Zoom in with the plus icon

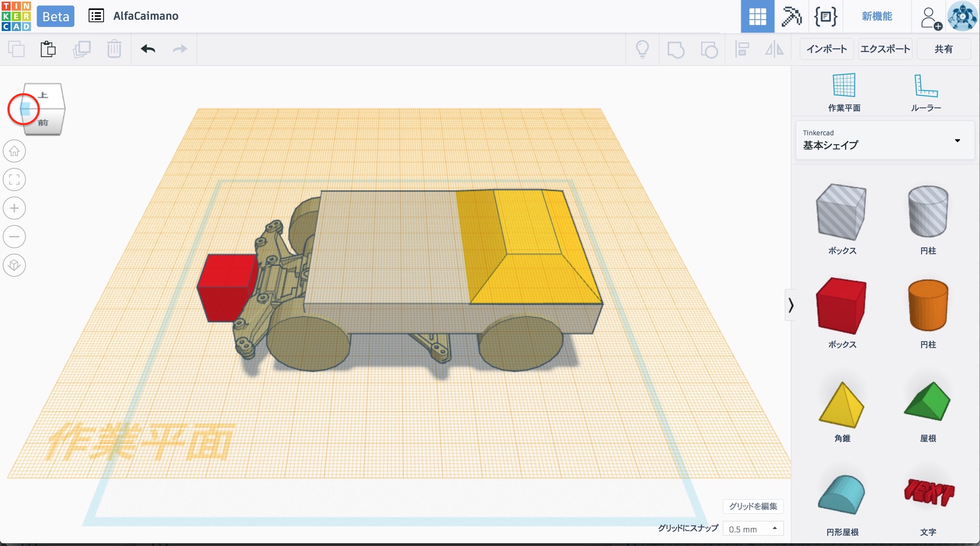[x=14, y=208]
